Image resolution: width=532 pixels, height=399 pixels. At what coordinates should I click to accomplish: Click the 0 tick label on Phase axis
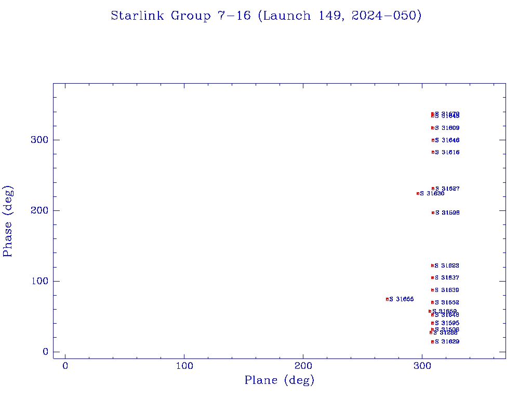46,352
